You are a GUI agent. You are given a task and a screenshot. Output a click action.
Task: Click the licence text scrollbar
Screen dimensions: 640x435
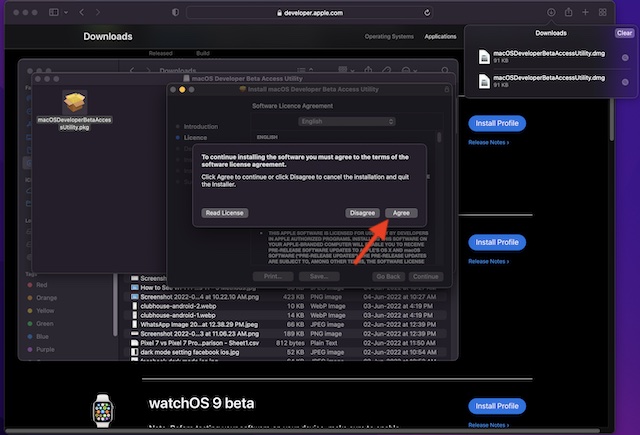439,137
